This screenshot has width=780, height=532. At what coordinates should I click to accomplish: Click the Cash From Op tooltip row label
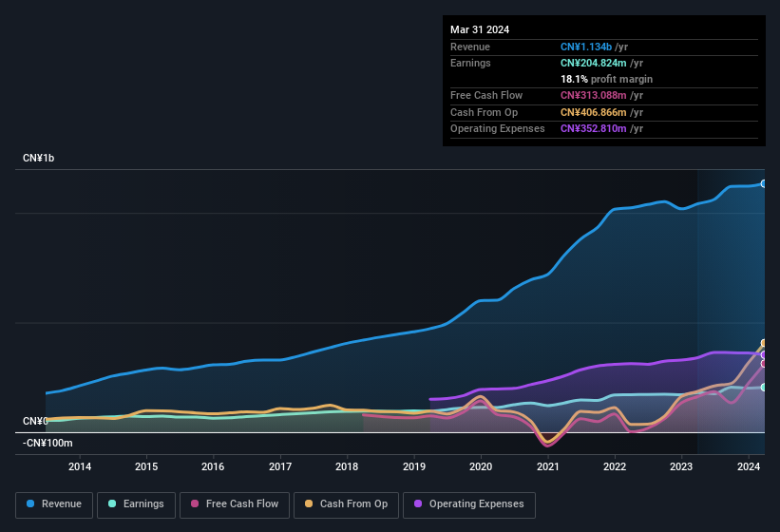[x=484, y=112]
